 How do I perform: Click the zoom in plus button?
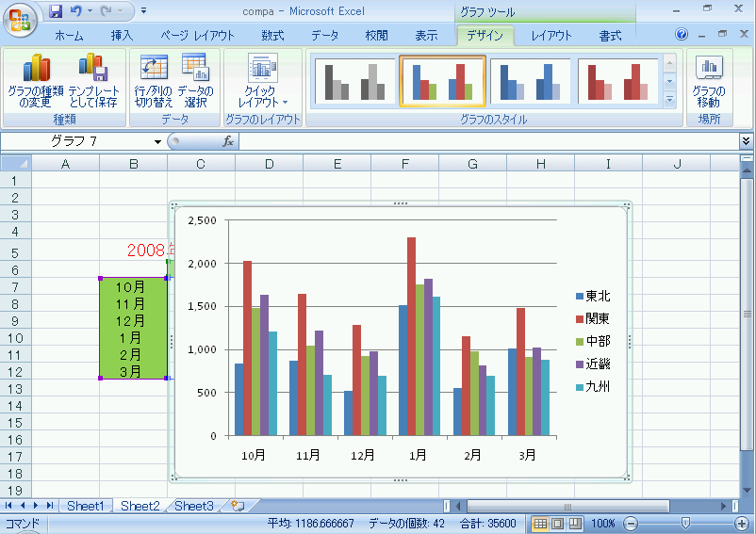coord(740,524)
